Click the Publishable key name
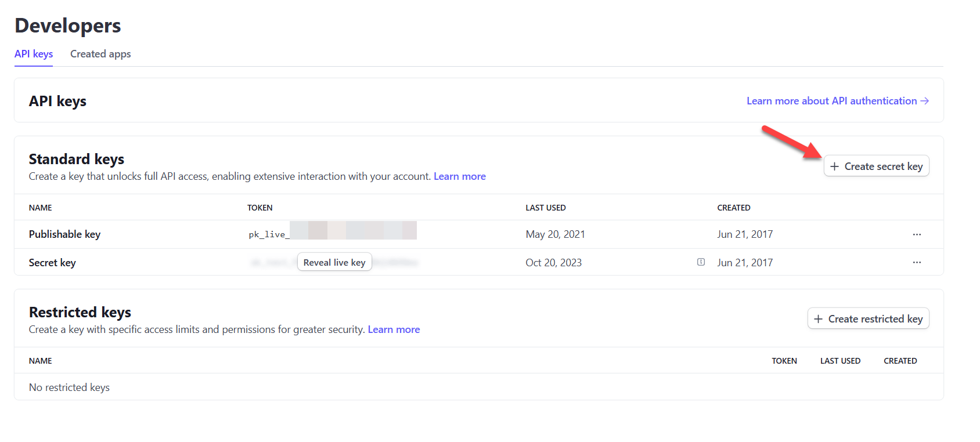Viewport: 980px width, 442px height. tap(64, 234)
